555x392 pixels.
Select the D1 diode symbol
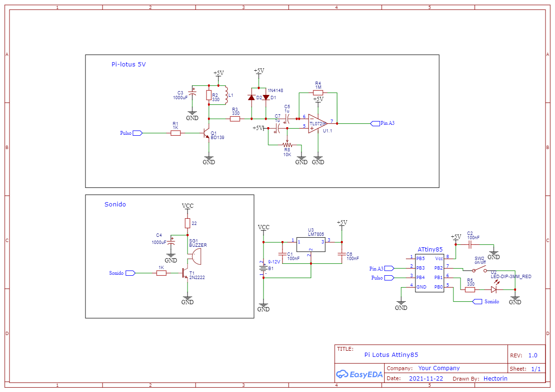[266, 97]
